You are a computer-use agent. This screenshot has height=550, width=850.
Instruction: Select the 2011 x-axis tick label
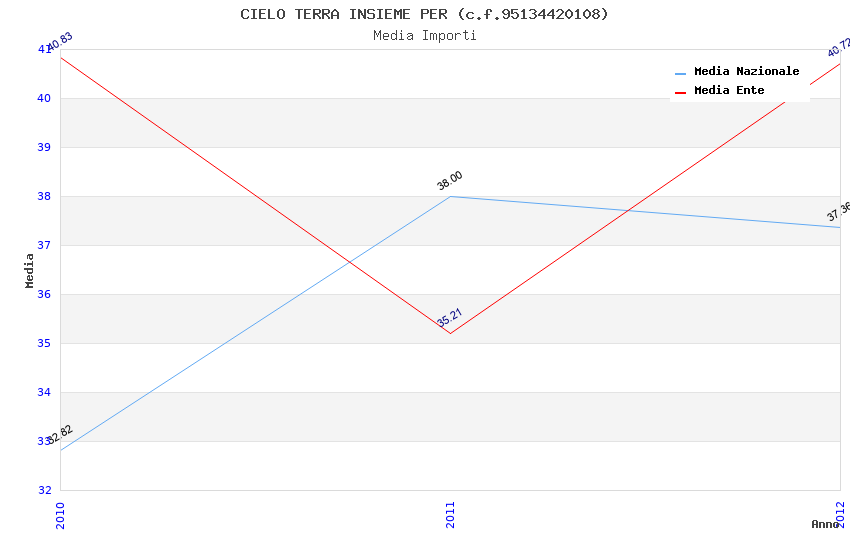point(450,515)
